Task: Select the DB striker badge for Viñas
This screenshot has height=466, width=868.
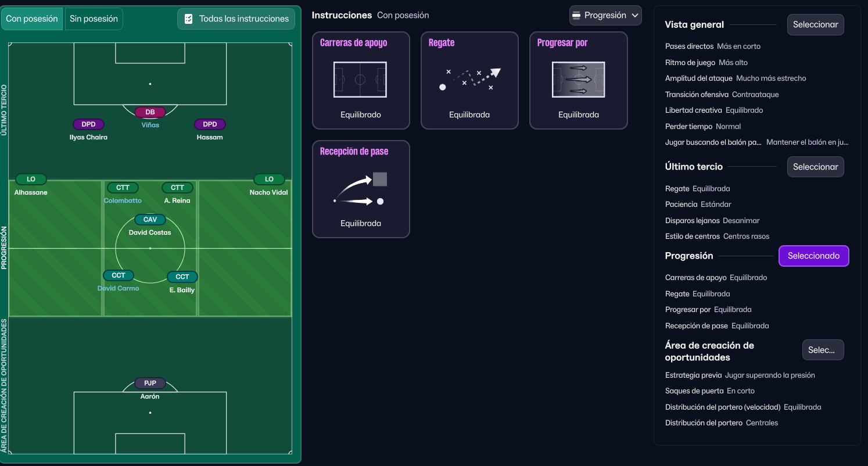Action: click(x=150, y=112)
